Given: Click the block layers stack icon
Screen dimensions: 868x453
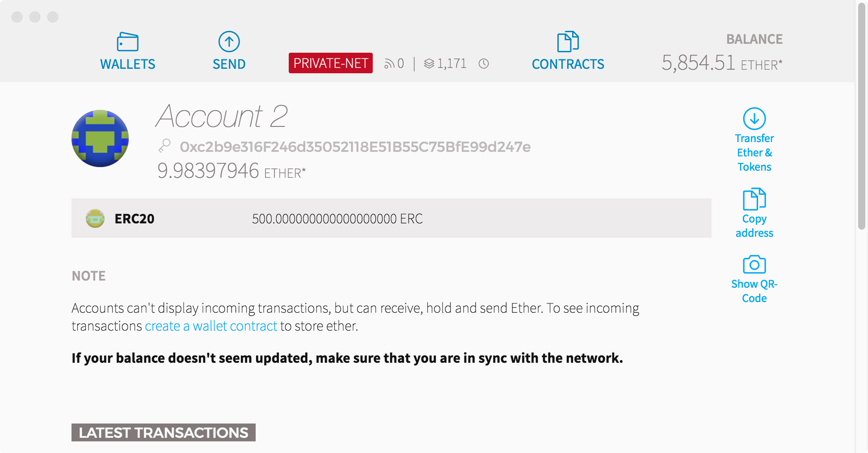Looking at the screenshot, I should 429,64.
